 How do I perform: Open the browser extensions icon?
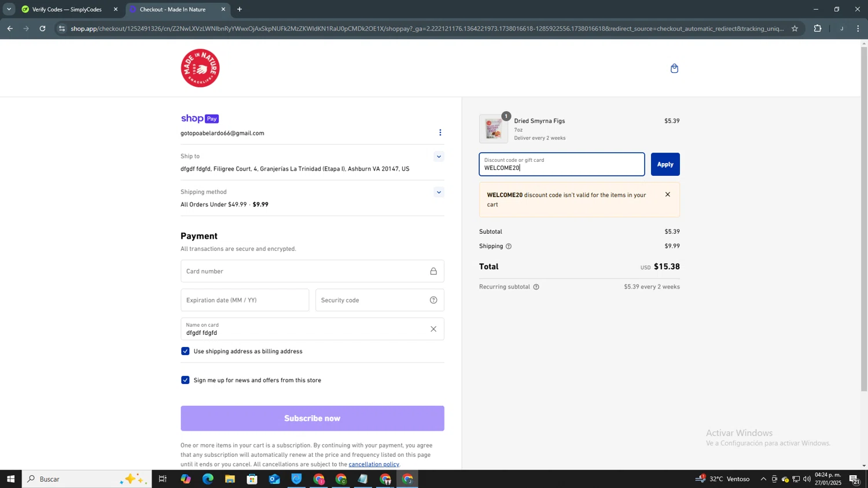coord(817,28)
